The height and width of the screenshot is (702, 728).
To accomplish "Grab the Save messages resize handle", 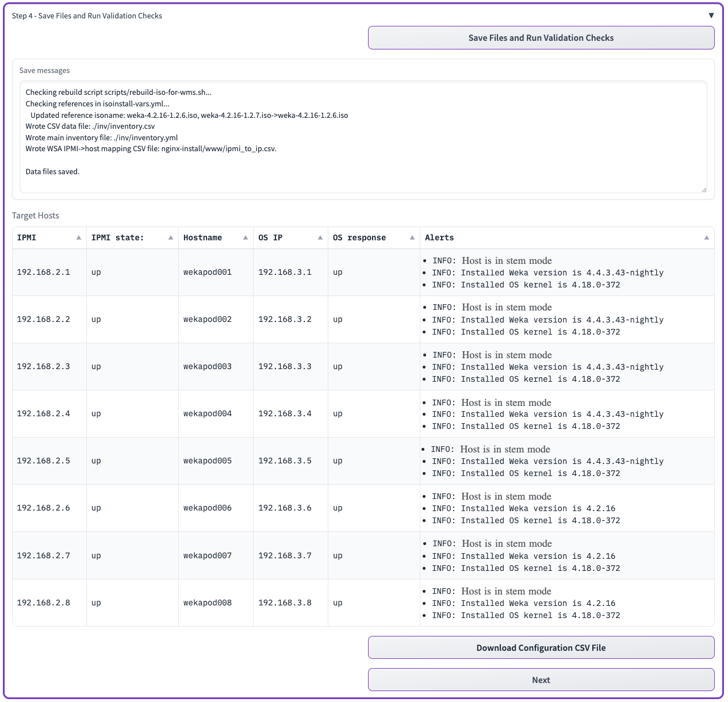I will (x=704, y=190).
